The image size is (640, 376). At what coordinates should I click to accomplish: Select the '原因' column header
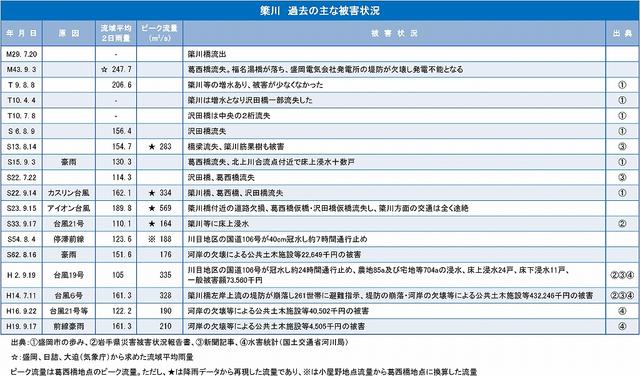69,33
